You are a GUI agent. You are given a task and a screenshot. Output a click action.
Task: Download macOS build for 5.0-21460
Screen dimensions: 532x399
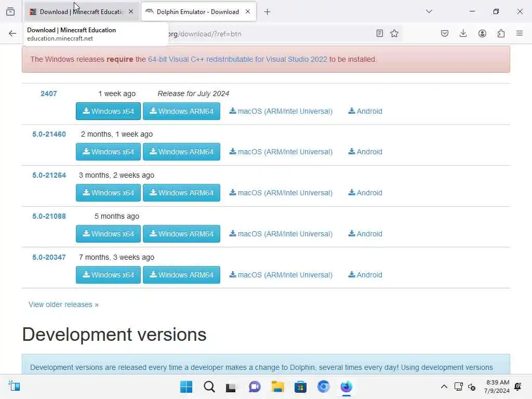281,152
